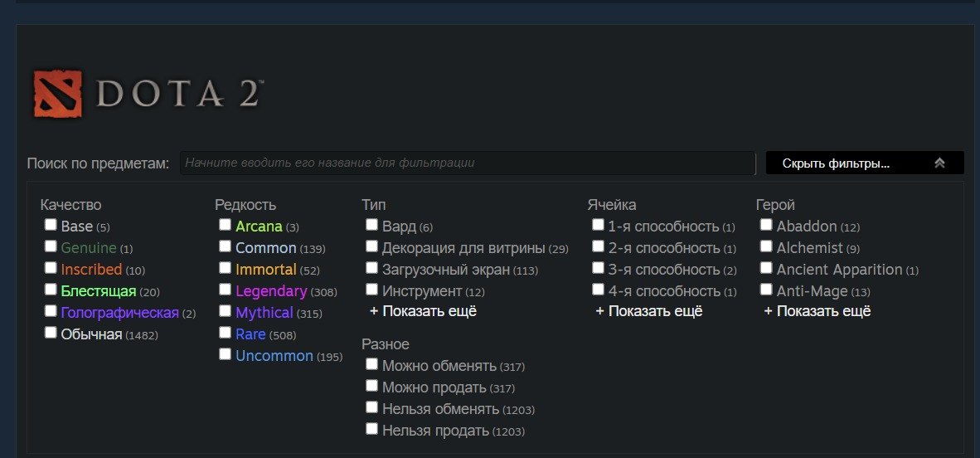Click the Качество column heading
The height and width of the screenshot is (458, 980).
tap(70, 205)
